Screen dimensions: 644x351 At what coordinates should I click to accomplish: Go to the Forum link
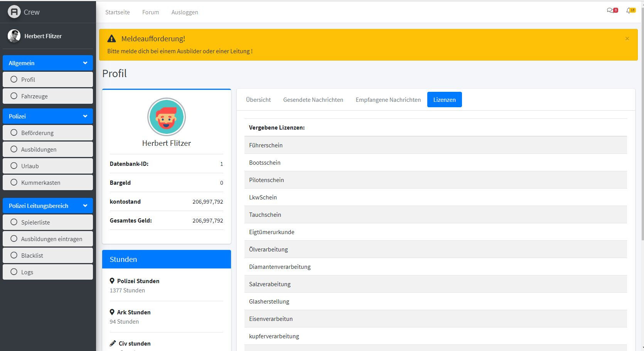click(x=150, y=12)
